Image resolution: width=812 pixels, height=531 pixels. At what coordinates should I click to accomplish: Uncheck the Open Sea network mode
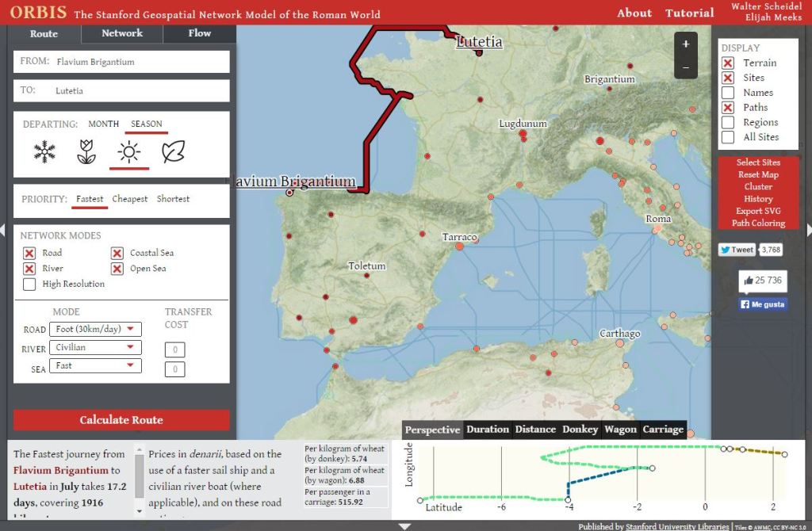(117, 269)
